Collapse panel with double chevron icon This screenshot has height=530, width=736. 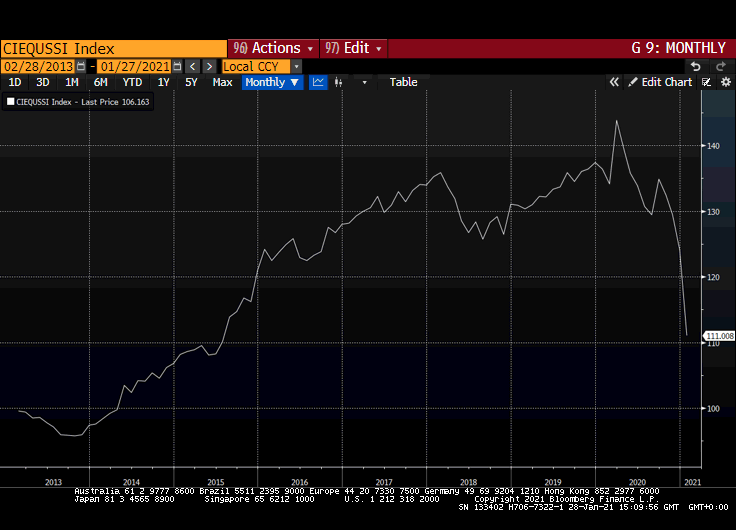pos(614,82)
